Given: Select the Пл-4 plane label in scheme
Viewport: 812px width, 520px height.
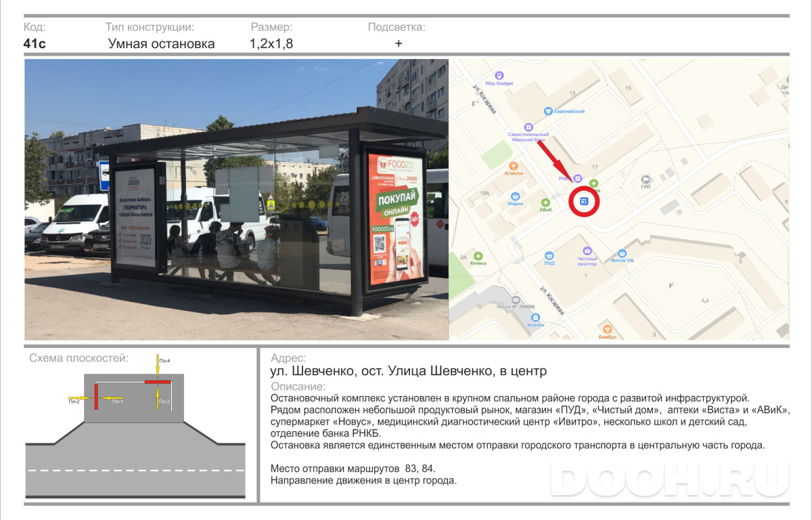Looking at the screenshot, I should click(164, 361).
